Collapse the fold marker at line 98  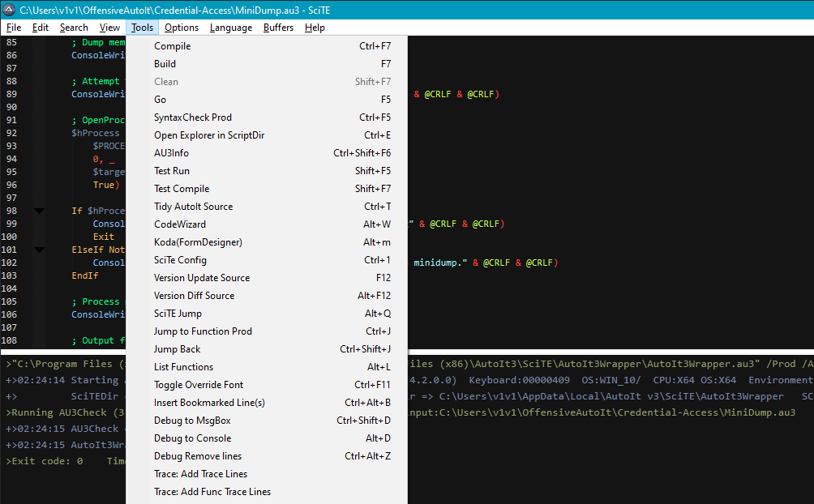pyautogui.click(x=39, y=211)
